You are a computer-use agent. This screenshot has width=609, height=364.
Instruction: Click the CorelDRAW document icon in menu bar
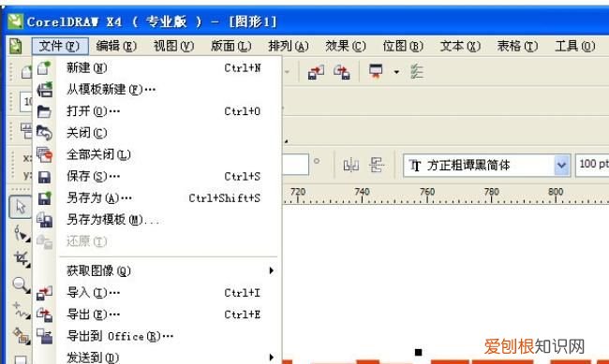(16, 46)
